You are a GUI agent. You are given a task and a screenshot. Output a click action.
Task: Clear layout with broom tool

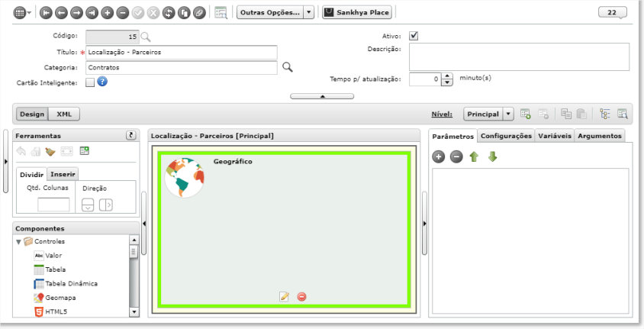point(50,152)
